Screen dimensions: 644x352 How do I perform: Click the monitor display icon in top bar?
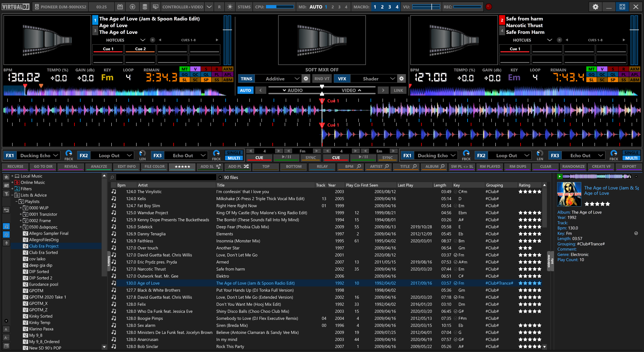pos(156,7)
